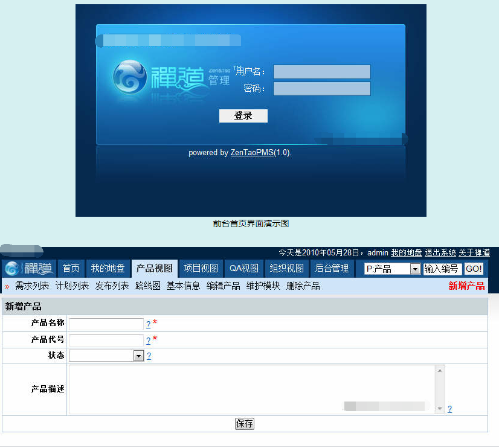Open the help icon next to 产品代号
This screenshot has width=499, height=448.
coord(148,341)
